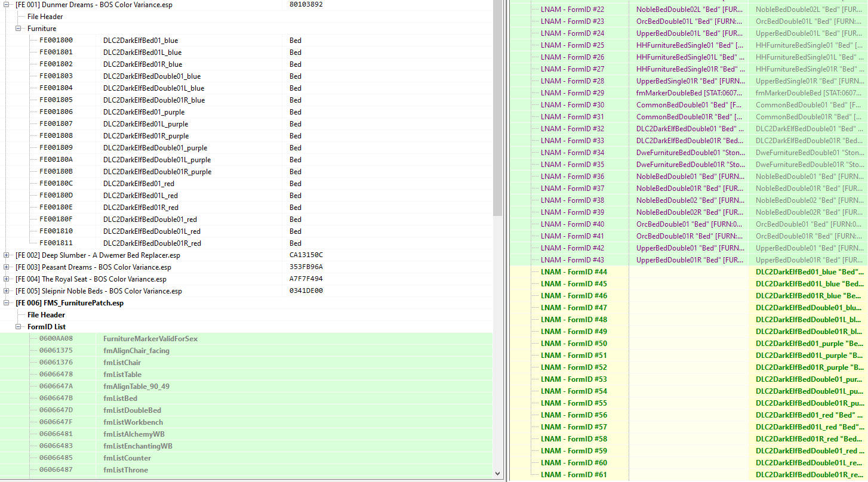Click CRC value 353FB96A for Peasant Dreams
This screenshot has width=868, height=482.
(x=306, y=267)
